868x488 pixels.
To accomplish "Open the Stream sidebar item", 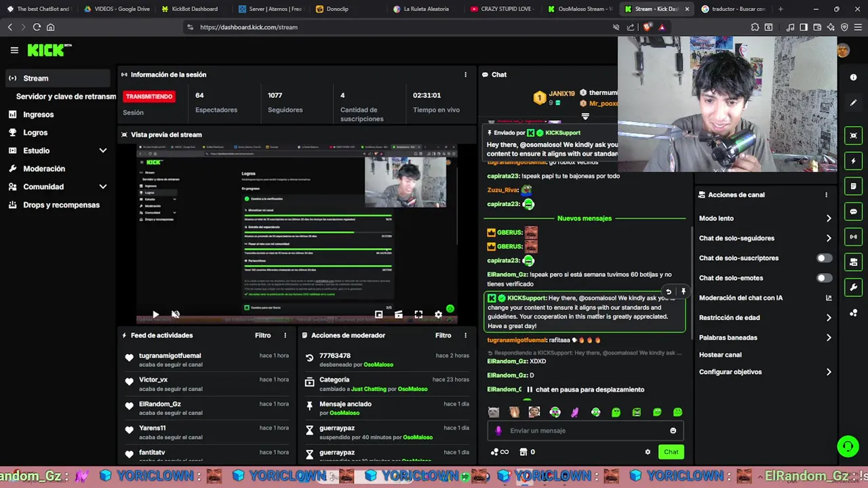I will (x=58, y=78).
